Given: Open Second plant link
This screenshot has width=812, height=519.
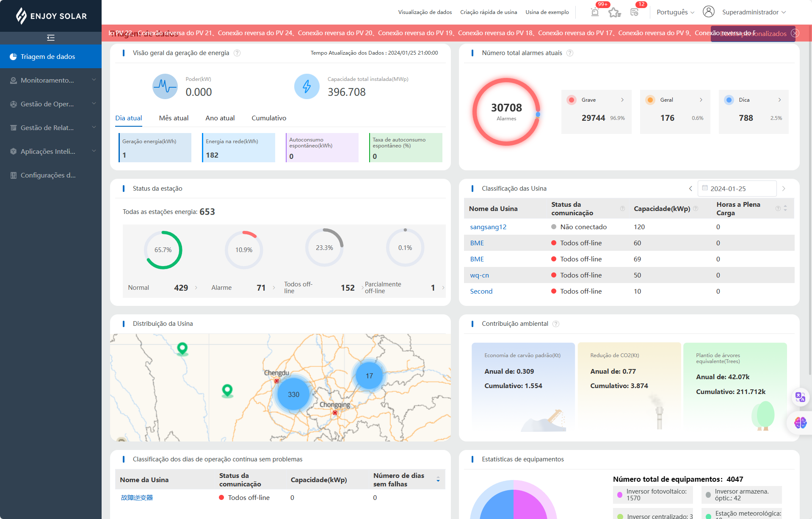Looking at the screenshot, I should (x=481, y=291).
